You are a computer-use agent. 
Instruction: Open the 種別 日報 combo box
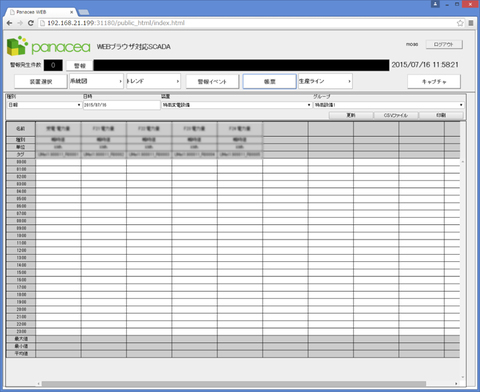click(44, 105)
